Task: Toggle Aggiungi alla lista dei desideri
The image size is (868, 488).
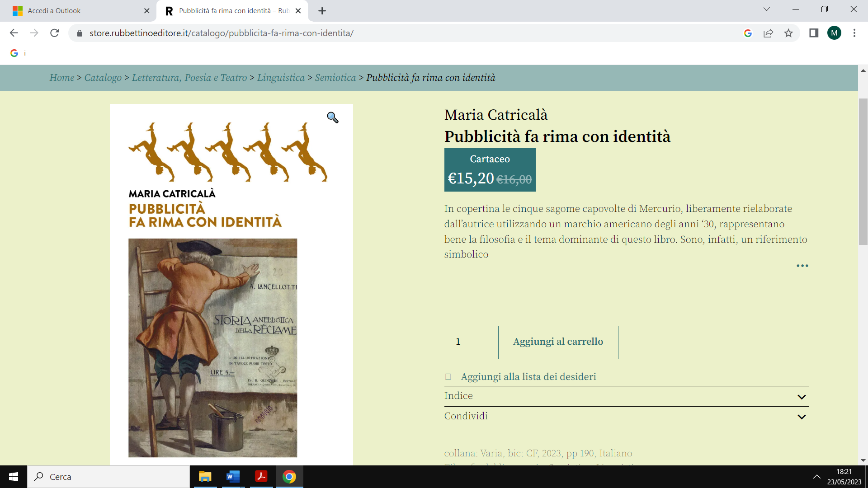Action: [520, 377]
